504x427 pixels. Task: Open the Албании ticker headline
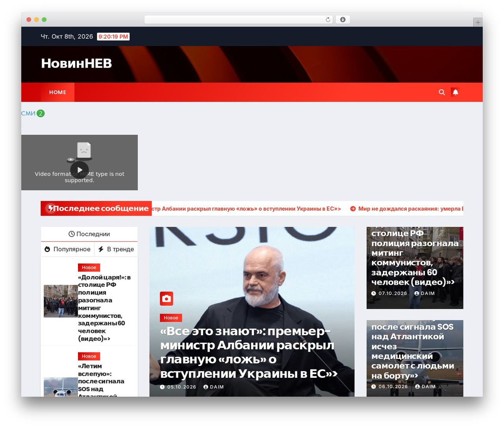point(246,209)
